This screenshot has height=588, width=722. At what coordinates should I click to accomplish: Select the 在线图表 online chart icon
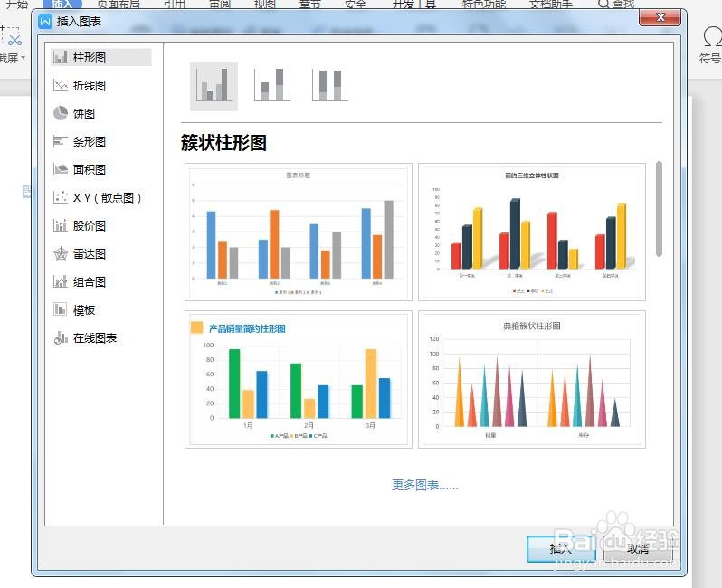(x=61, y=338)
